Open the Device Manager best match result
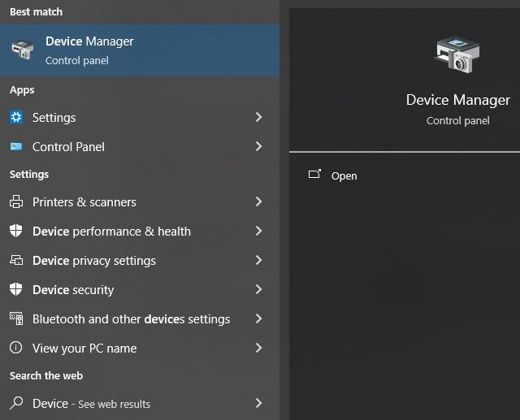Viewport: 520px width, 420px height. (140, 50)
